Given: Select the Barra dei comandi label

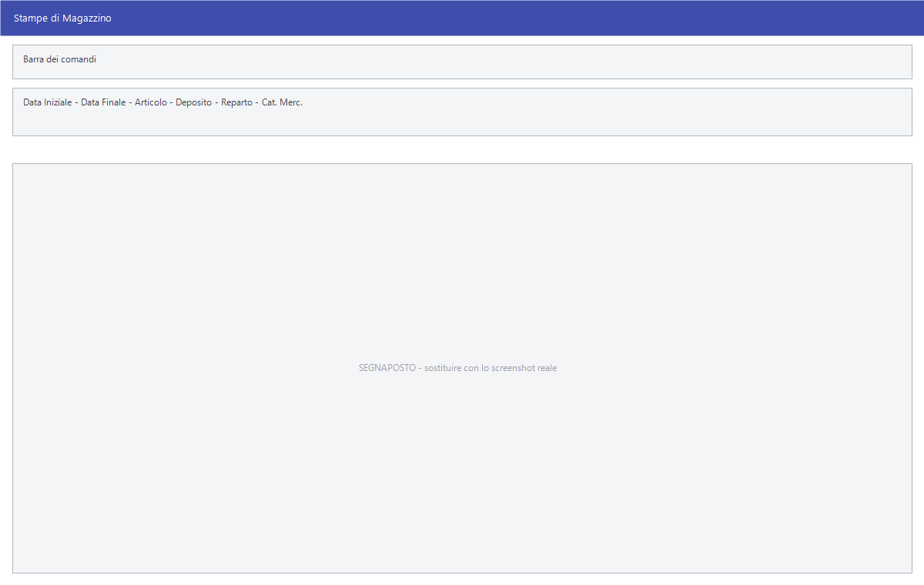Looking at the screenshot, I should pyautogui.click(x=59, y=58).
